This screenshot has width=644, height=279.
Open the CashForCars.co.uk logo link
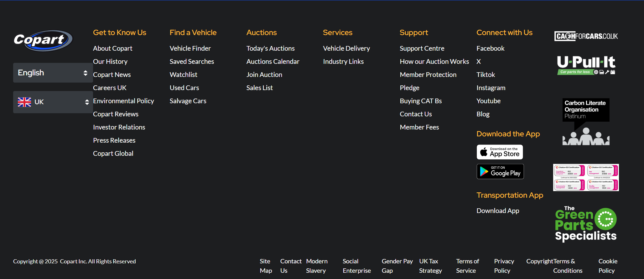[586, 36]
